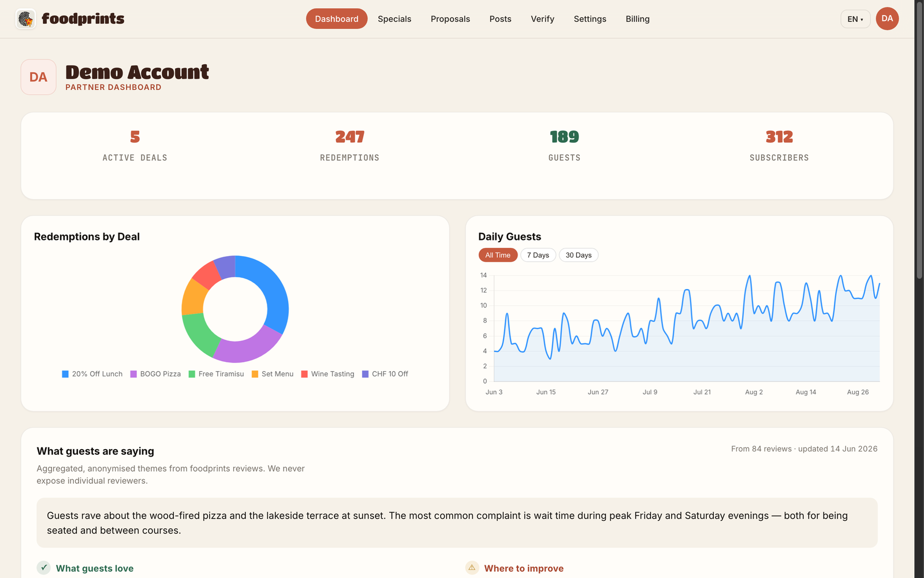
Task: Toggle the Set Menu legend swatch
Action: 255,374
